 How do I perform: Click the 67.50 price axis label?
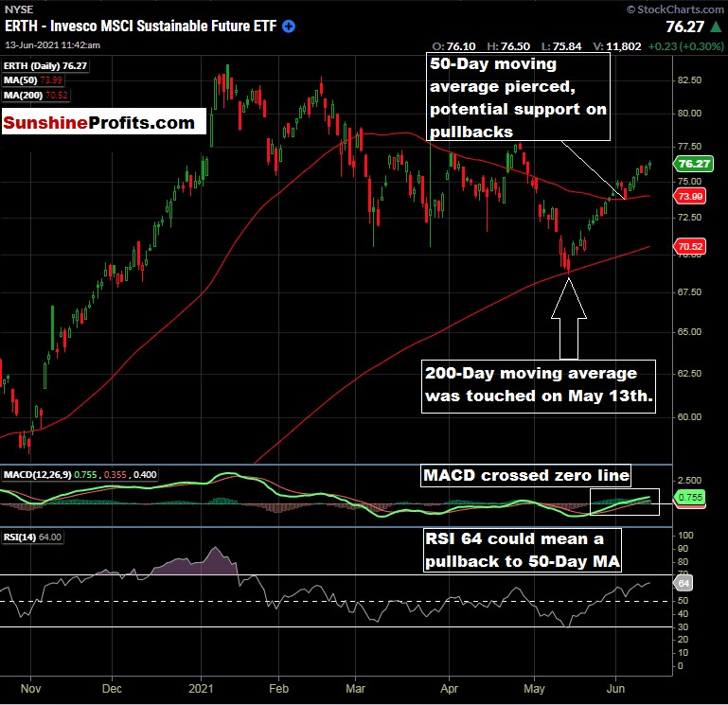pos(689,291)
